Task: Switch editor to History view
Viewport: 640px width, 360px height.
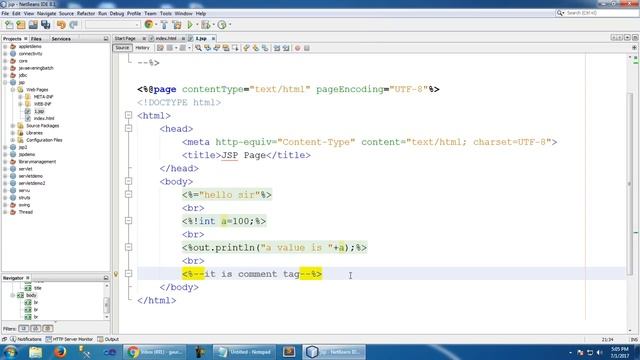Action: [142, 48]
